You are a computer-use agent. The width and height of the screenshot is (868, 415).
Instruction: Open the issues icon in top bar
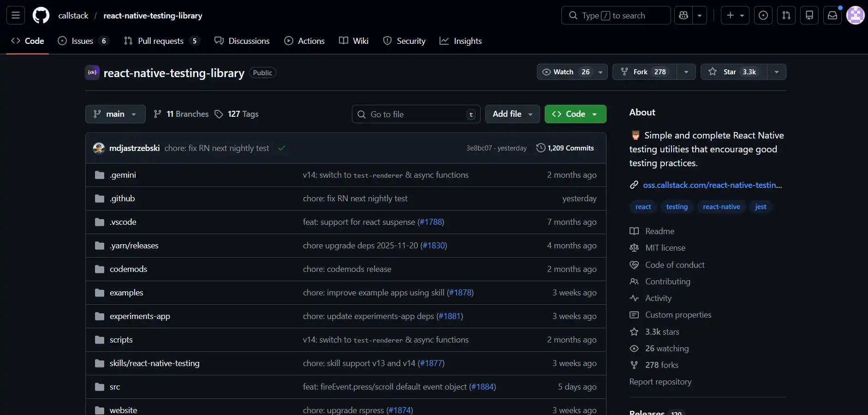[763, 15]
